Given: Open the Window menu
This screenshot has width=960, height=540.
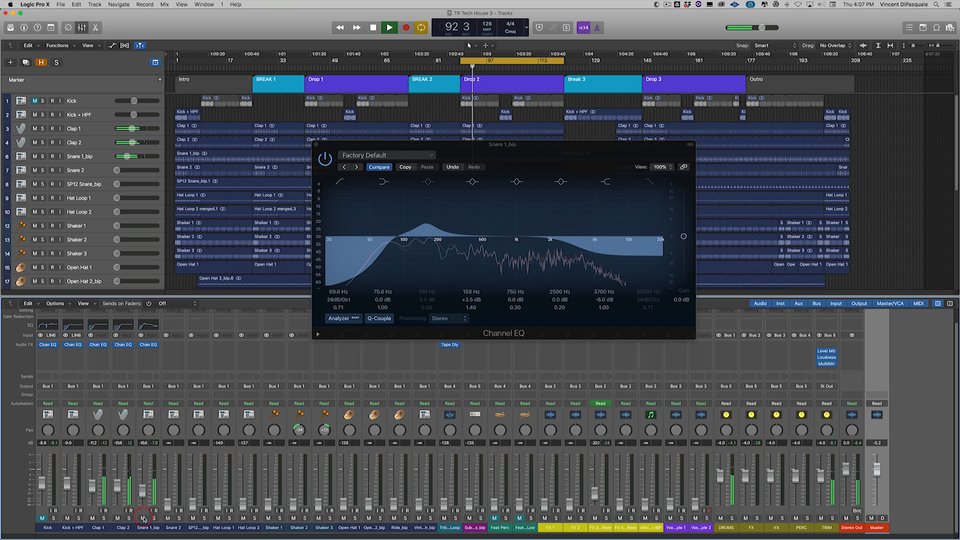Looking at the screenshot, I should click(x=204, y=4).
